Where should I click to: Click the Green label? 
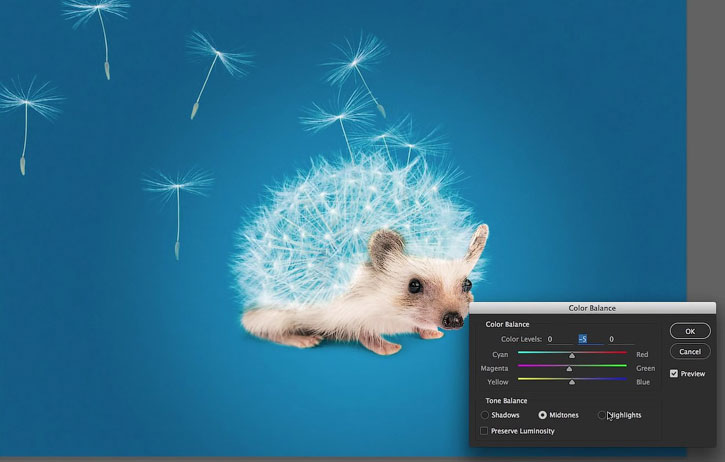(x=645, y=368)
